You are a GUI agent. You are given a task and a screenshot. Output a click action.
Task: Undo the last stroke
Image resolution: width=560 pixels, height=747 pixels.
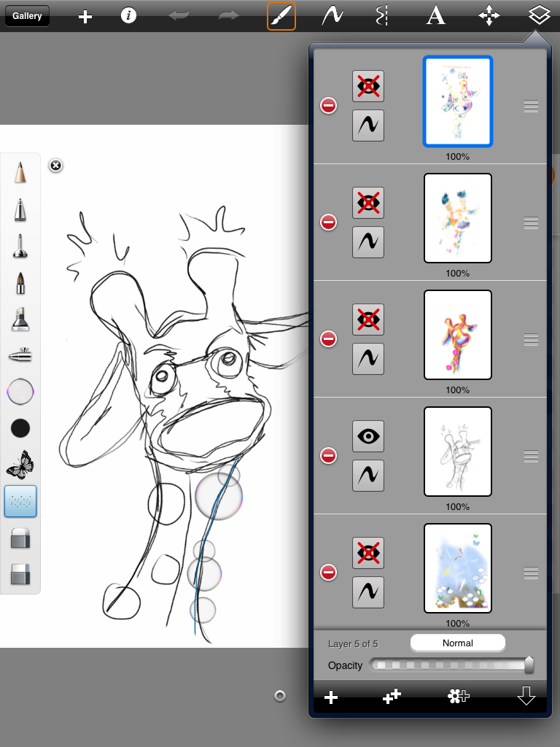[179, 16]
